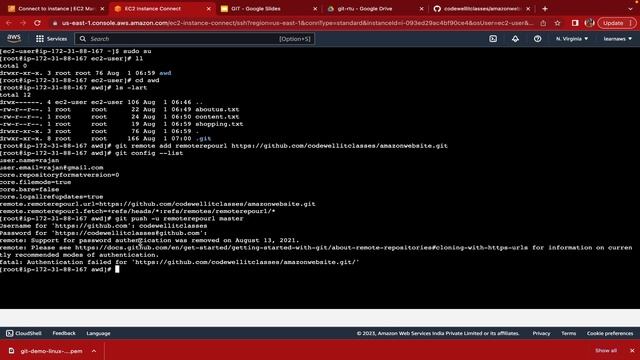Close the codewellitclasses GitHub tab
The height and width of the screenshot is (360, 640).
(x=528, y=9)
